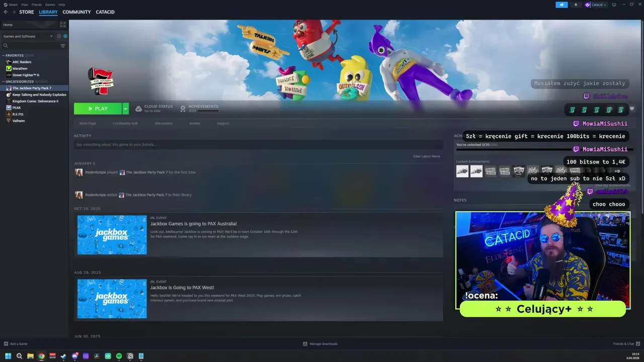Go back with the navigation arrow
Viewport: 644px width, 362px height.
point(6,12)
